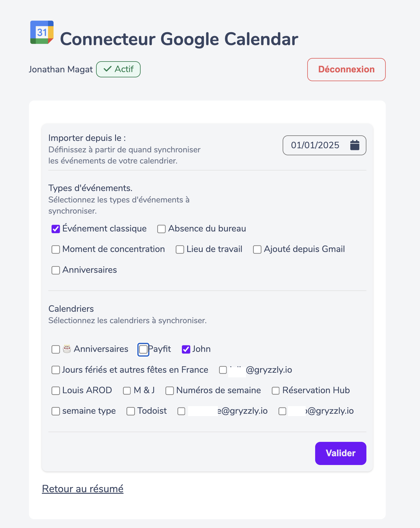Click the Google Calendar logo icon
The width and height of the screenshot is (420, 528).
(x=42, y=32)
